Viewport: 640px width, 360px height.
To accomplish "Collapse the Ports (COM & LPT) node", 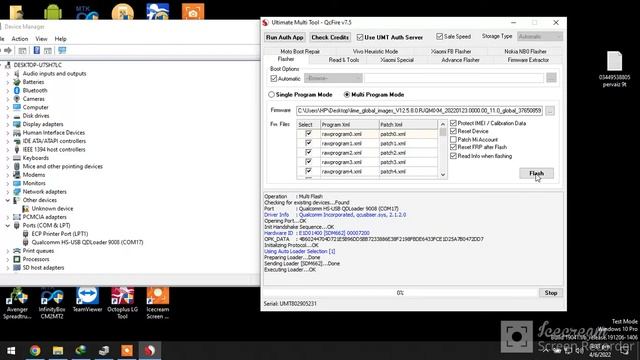I will (7, 226).
